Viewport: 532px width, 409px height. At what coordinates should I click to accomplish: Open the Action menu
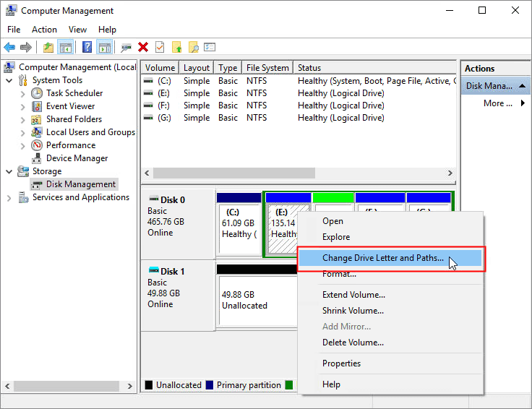pyautogui.click(x=44, y=30)
